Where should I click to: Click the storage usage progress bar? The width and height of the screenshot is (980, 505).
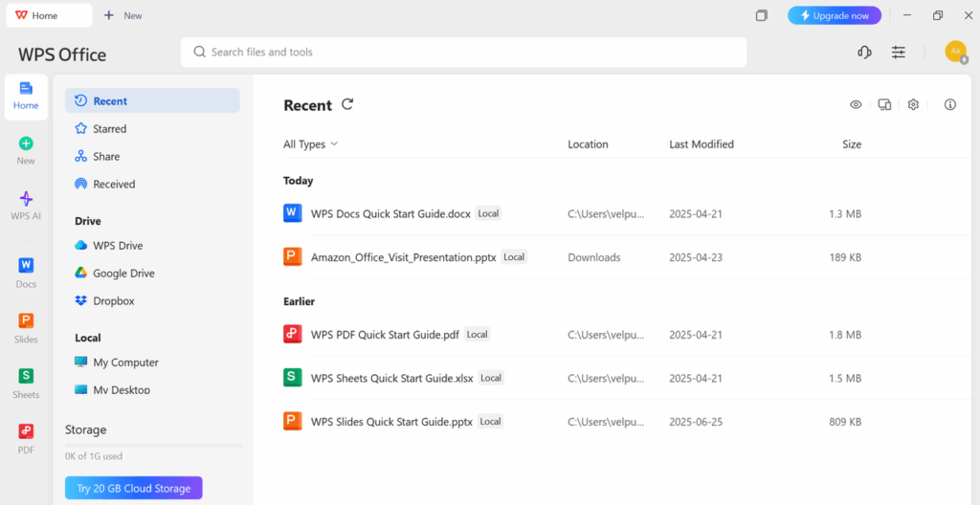coord(154,445)
